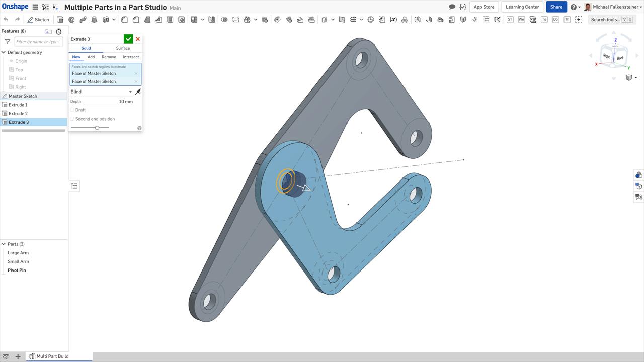Select the Revolve tool in toolbar
644x362 pixels.
[71, 20]
